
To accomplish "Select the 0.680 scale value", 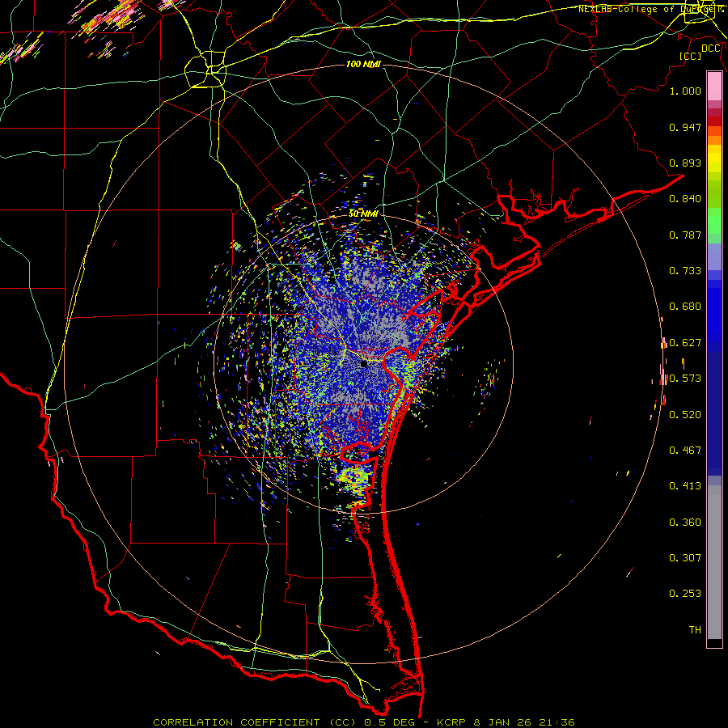I will pyautogui.click(x=685, y=307).
